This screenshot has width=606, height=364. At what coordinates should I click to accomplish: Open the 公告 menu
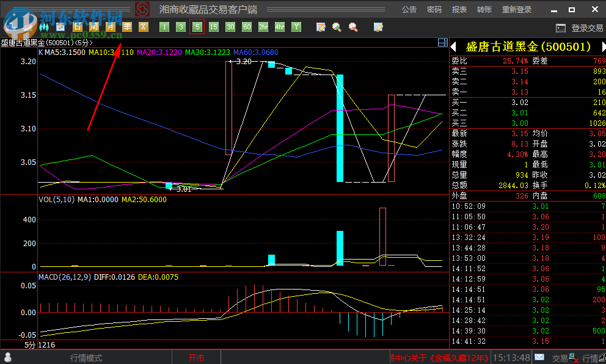(x=409, y=10)
